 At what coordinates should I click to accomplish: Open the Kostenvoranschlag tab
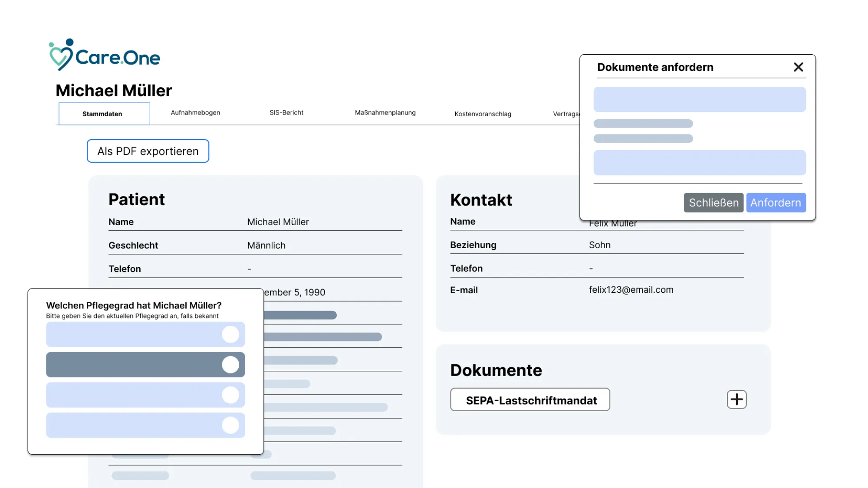pos(483,114)
